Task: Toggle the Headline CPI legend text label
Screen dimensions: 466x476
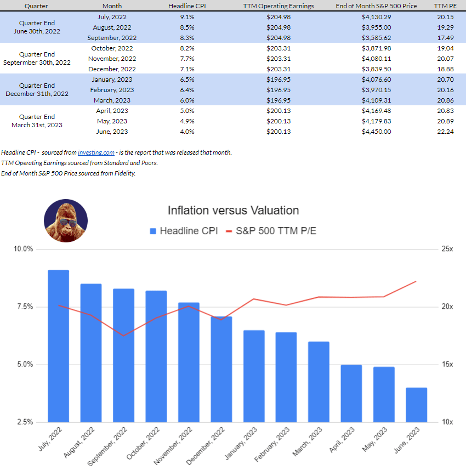Action: click(x=189, y=231)
